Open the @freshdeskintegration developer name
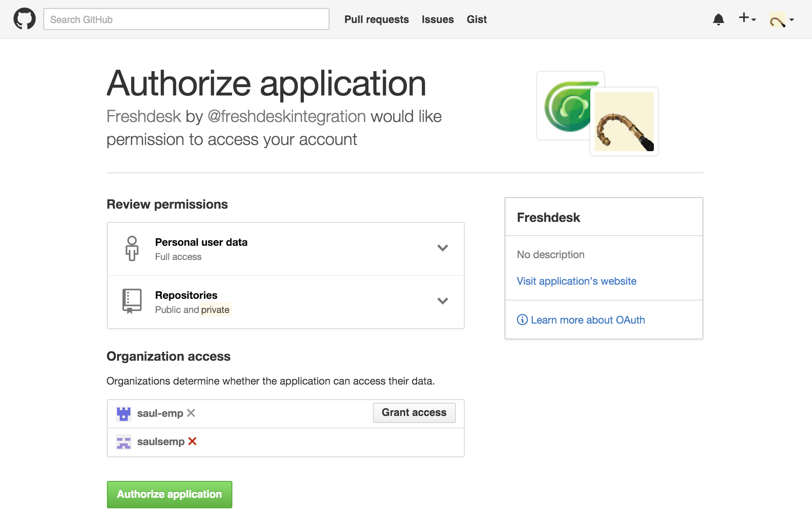This screenshot has width=812, height=526. (x=286, y=117)
